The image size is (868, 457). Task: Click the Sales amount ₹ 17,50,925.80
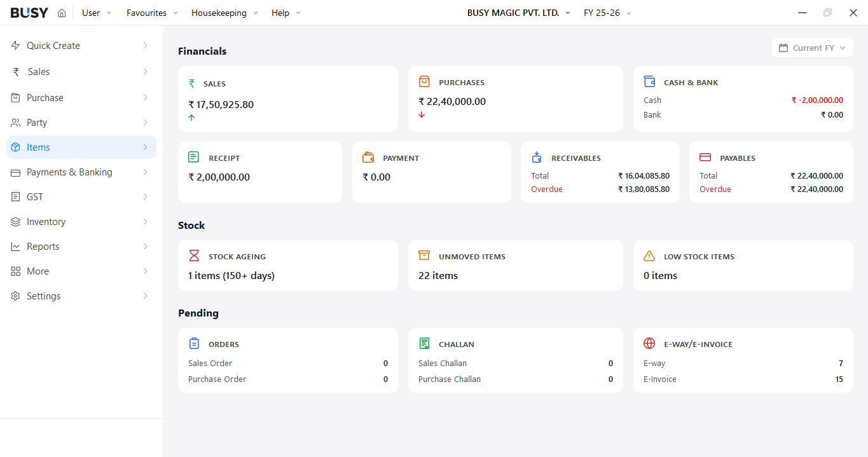click(x=221, y=105)
